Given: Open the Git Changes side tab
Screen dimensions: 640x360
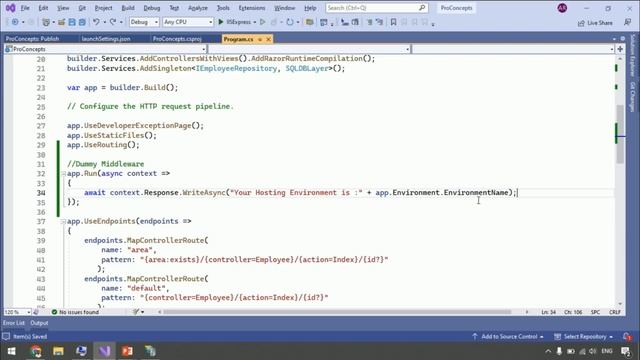Looking at the screenshot, I should coord(633,97).
